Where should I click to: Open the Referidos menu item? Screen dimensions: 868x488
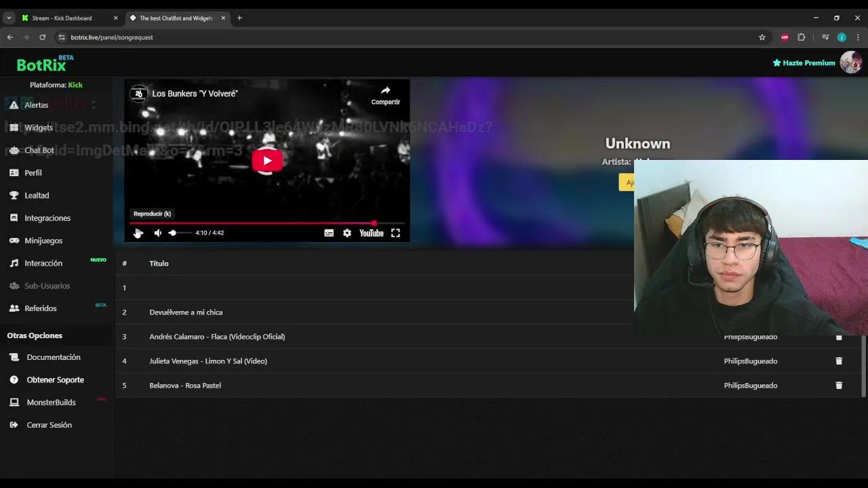[41, 308]
